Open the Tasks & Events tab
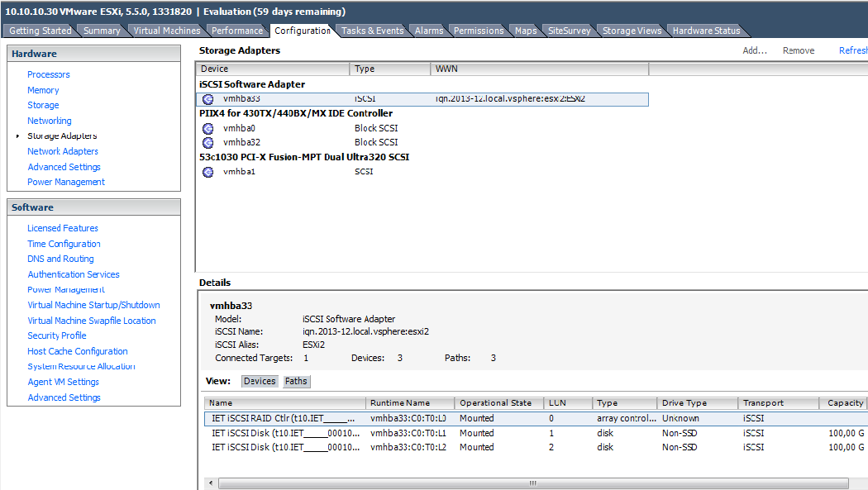 tap(373, 31)
